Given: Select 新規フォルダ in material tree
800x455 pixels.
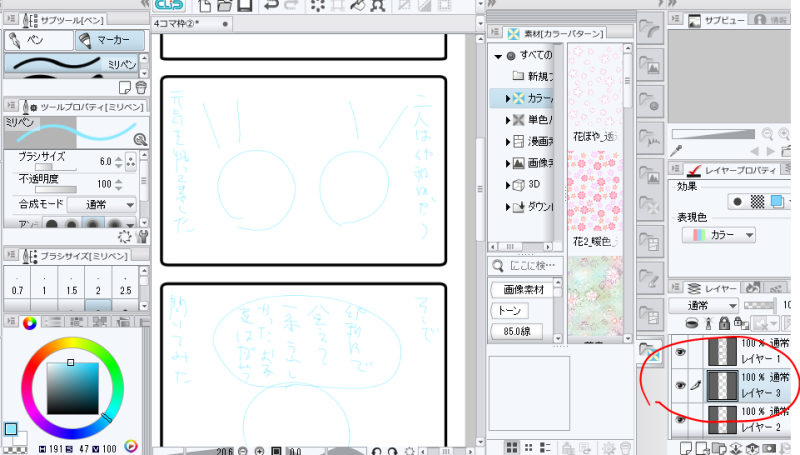Looking at the screenshot, I should [533, 76].
